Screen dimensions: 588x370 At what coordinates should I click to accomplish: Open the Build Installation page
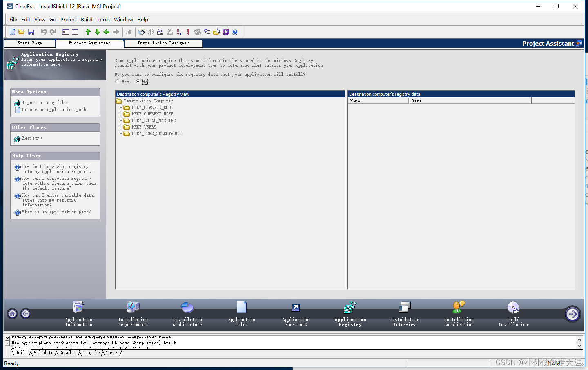point(513,314)
